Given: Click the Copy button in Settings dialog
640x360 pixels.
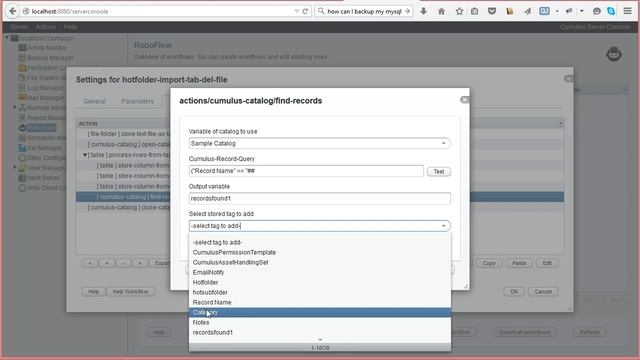Looking at the screenshot, I should point(489,263).
